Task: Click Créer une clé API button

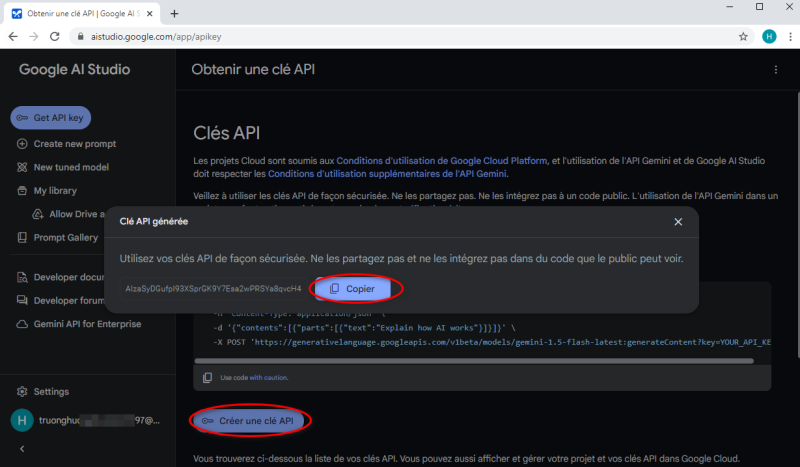Action: click(248, 421)
